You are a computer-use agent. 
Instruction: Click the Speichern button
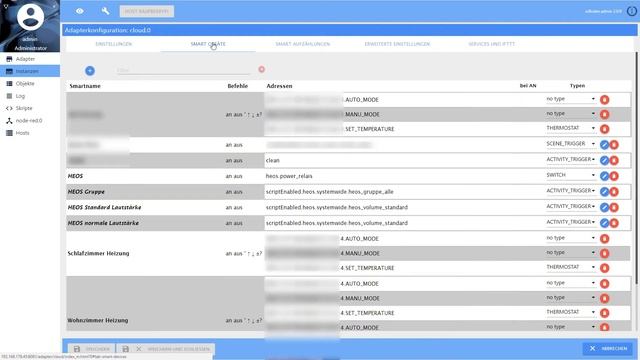[92, 349]
